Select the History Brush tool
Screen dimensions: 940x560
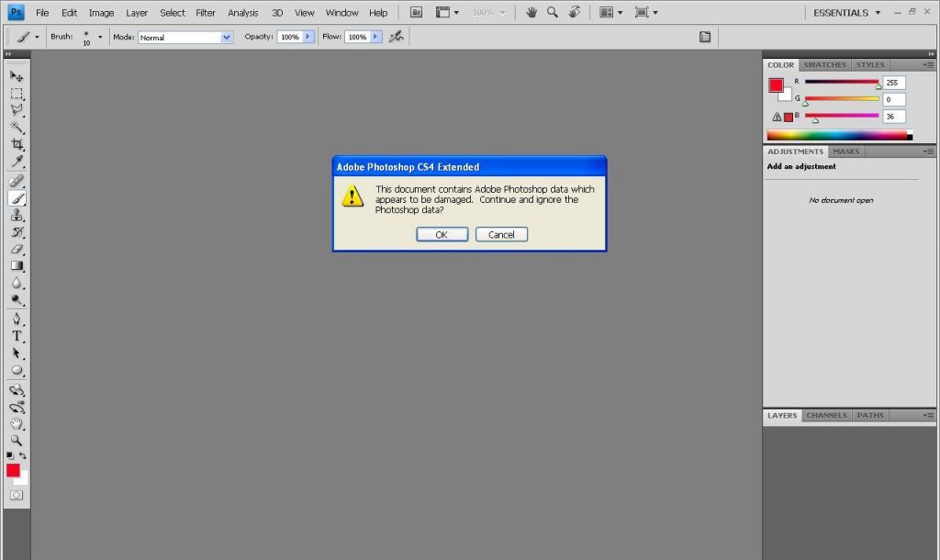click(x=17, y=232)
